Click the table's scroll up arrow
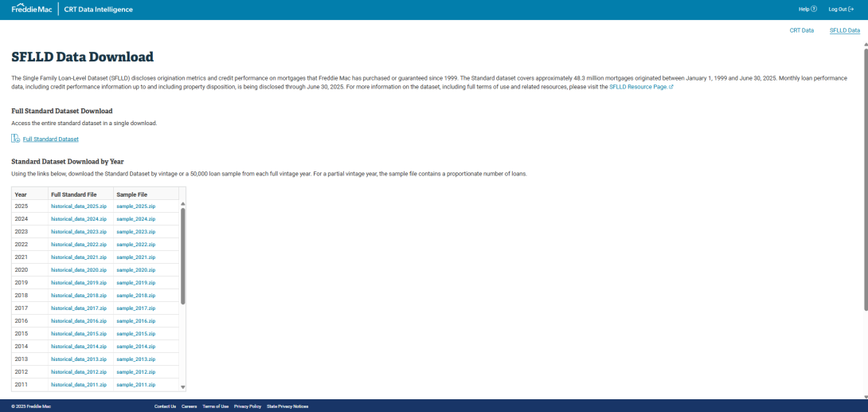 tap(183, 204)
